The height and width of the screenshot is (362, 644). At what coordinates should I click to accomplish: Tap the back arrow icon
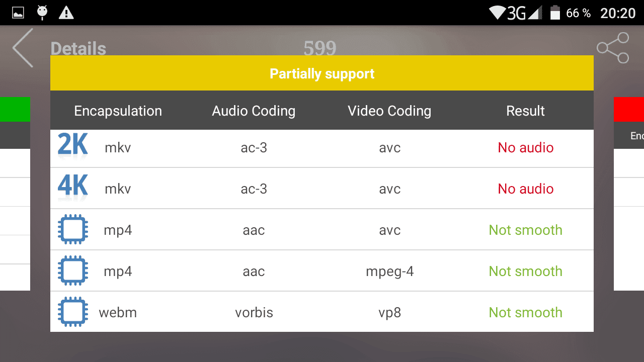(23, 48)
